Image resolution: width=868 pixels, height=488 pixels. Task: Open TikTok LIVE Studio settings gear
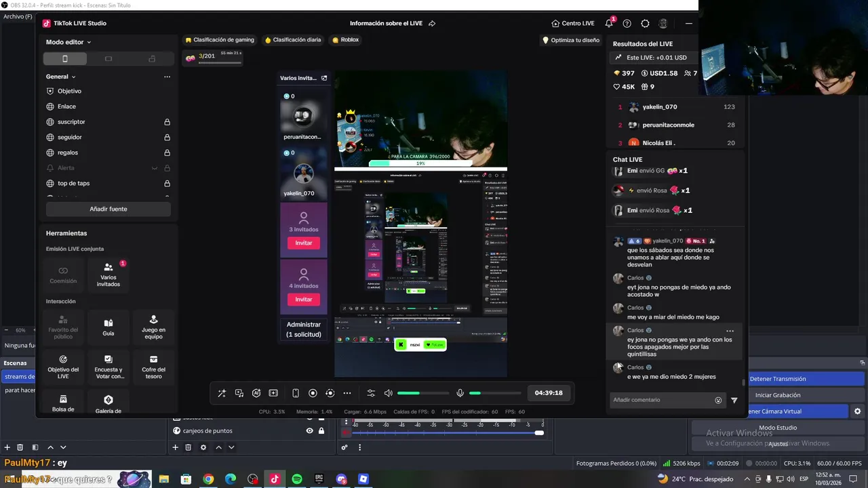pos(645,23)
